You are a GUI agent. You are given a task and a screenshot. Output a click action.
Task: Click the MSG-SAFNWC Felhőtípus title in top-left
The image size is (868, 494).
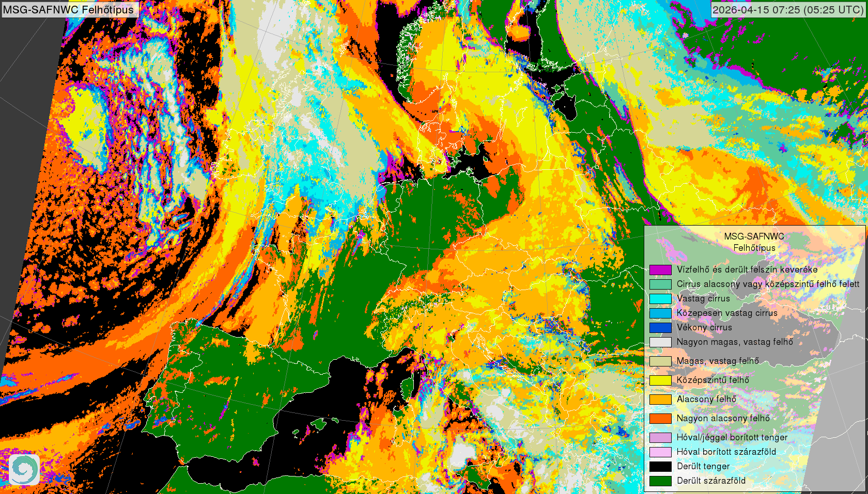point(69,9)
